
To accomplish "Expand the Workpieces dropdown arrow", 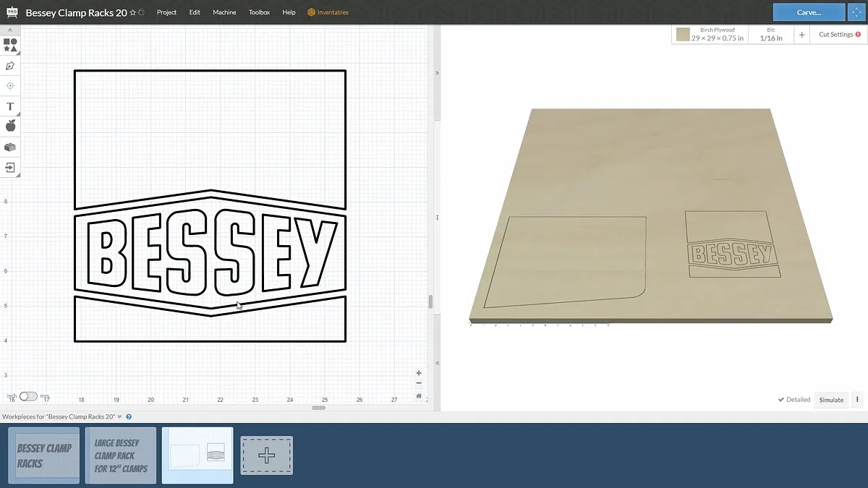I will coord(120,416).
